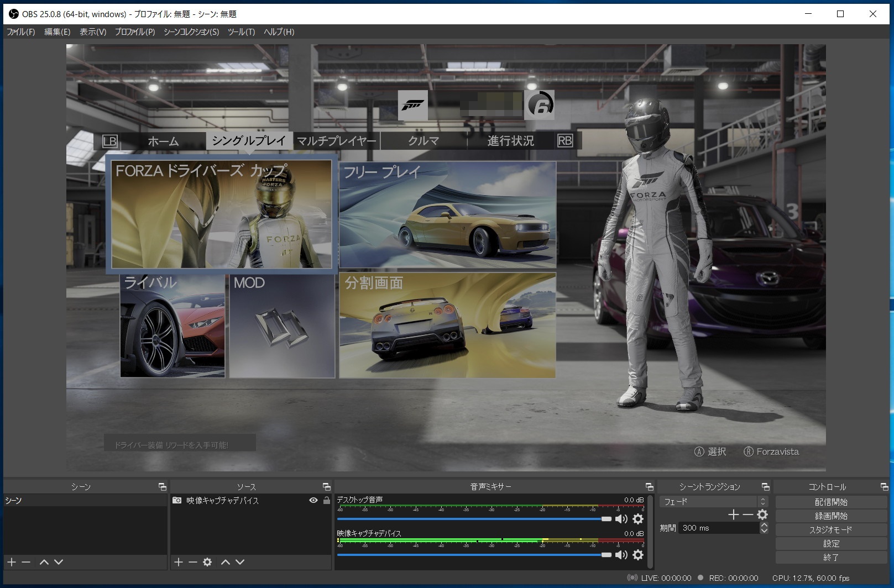Click the camera icon of 映像キャプチャデバイス source

[177, 500]
